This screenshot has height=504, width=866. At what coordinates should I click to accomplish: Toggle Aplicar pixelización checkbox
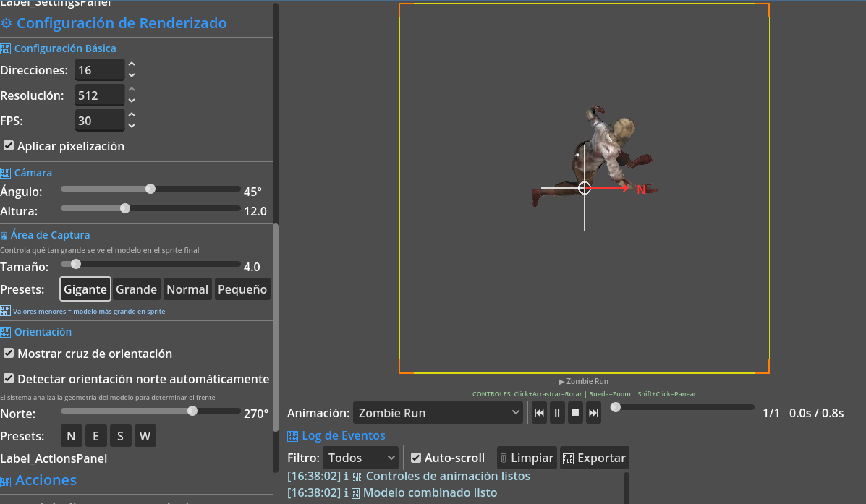coord(9,146)
